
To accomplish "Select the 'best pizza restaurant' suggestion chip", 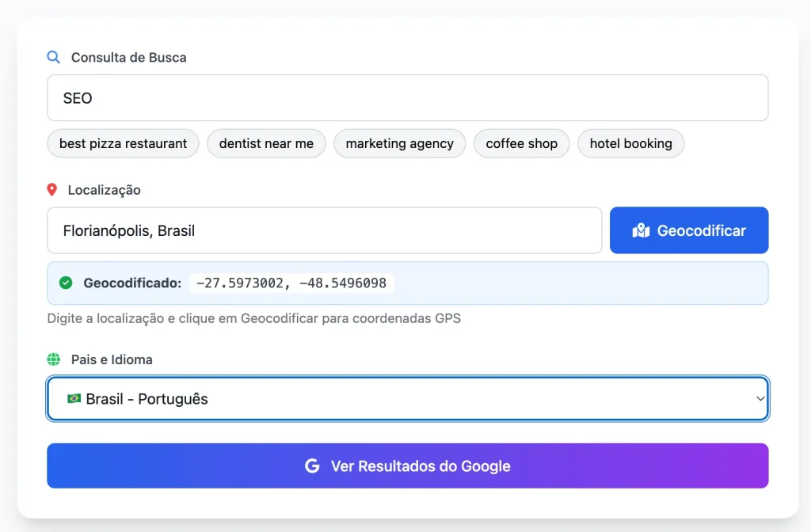I will click(x=123, y=143).
